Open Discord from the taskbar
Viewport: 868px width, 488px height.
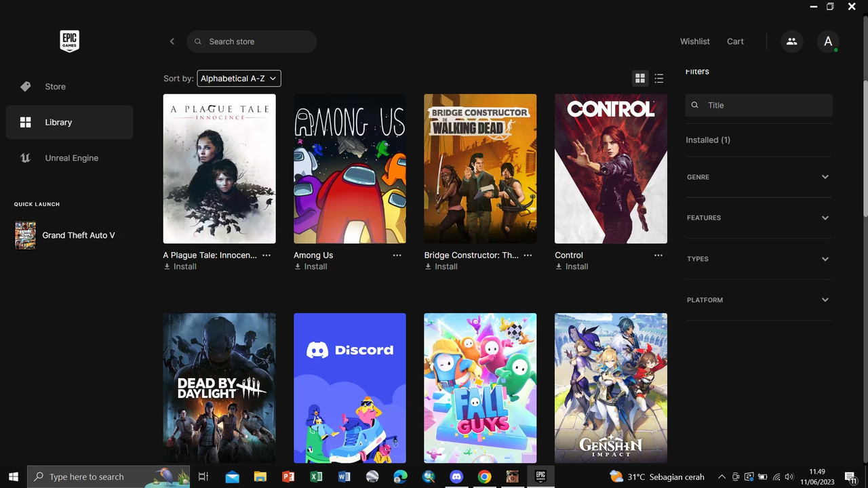pos(456,476)
